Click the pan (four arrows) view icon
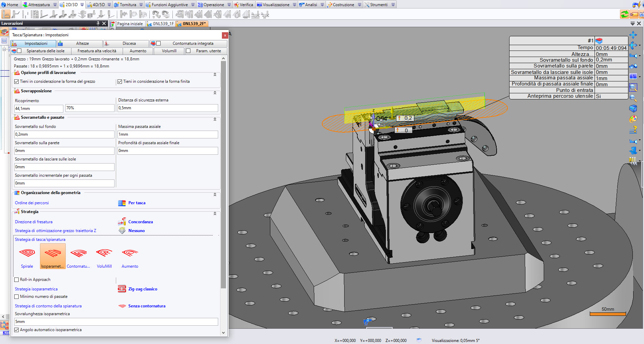 click(633, 35)
